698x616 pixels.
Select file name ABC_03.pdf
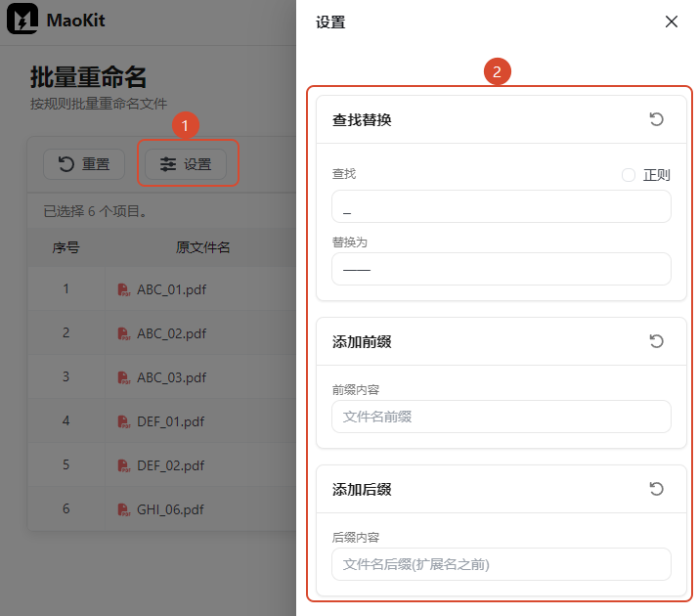point(171,377)
